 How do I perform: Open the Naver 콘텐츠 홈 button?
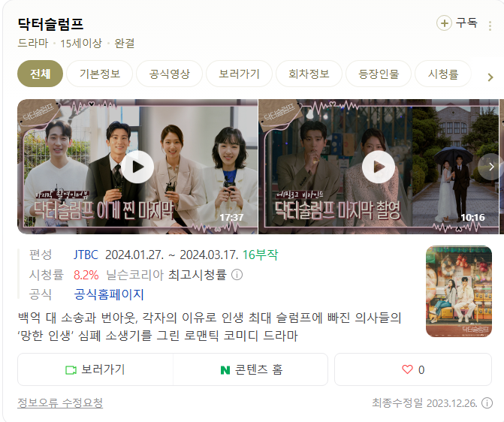(251, 369)
